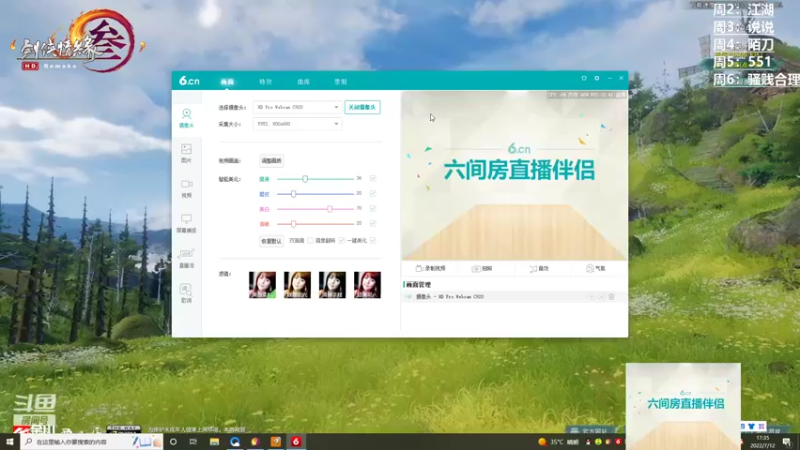Click 录制视频 record video below preview
The width and height of the screenshot is (800, 450).
coord(431,268)
